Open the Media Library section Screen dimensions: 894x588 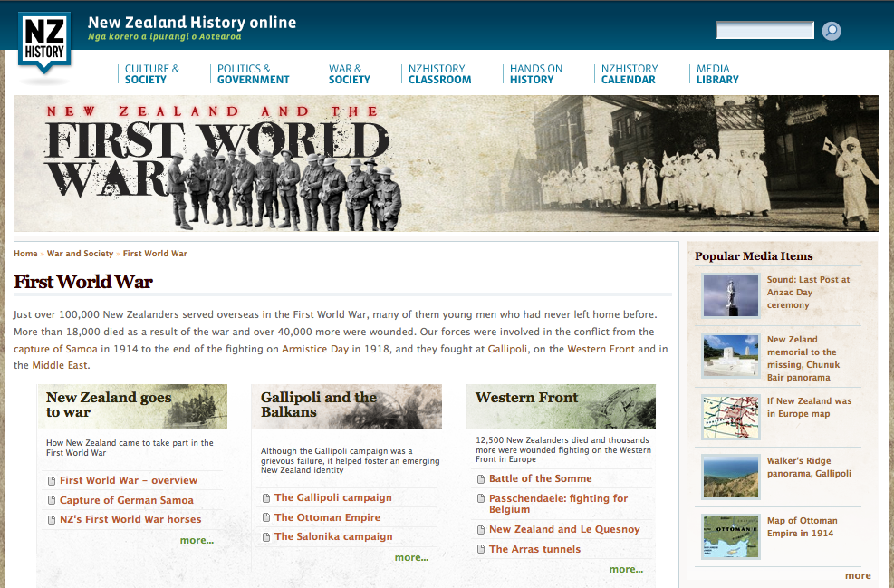tap(717, 74)
